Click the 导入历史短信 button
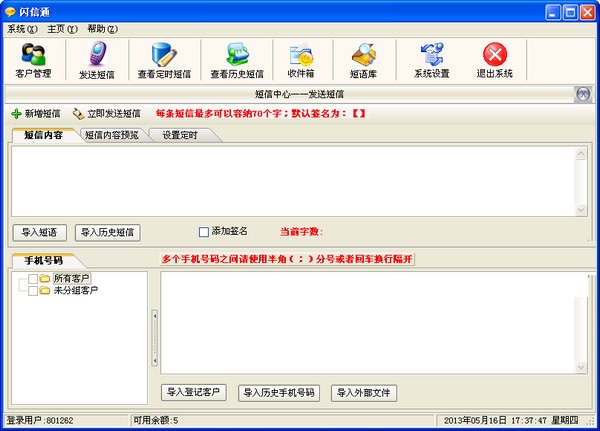Viewport: 600px width, 431px height. (x=108, y=232)
